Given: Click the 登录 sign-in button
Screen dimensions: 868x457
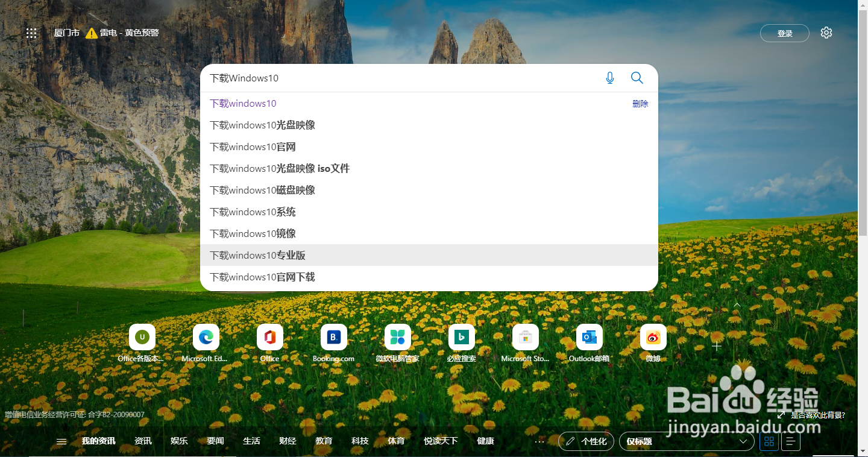Looking at the screenshot, I should (x=785, y=33).
